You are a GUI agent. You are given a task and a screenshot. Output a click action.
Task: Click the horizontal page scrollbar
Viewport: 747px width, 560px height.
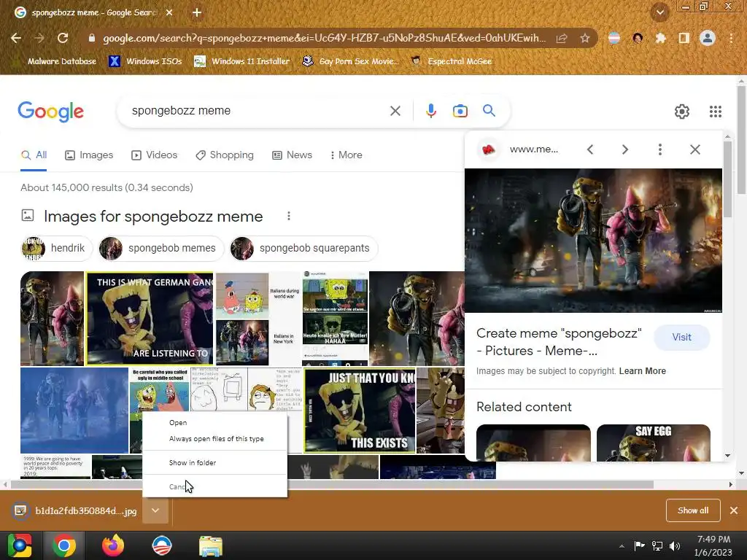pyautogui.click(x=332, y=484)
